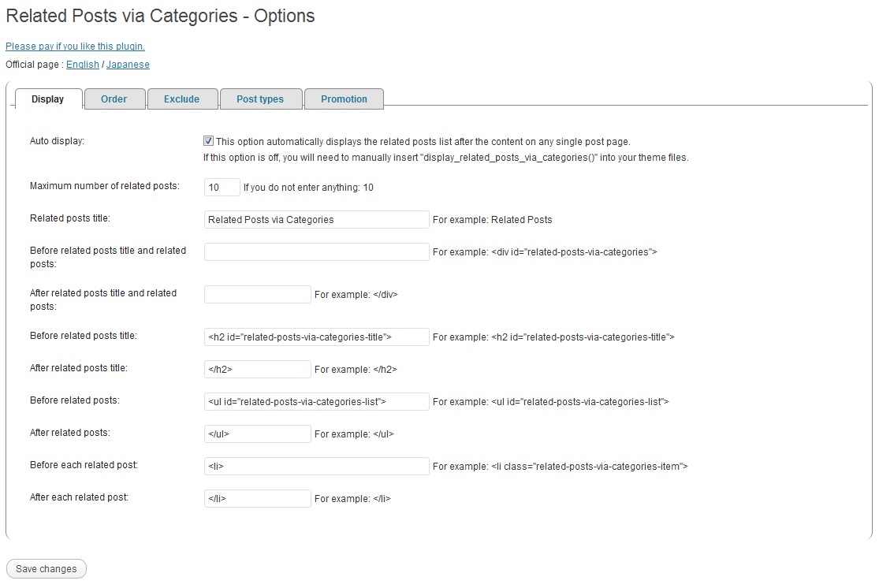Click the After related posts title field

tap(257, 370)
